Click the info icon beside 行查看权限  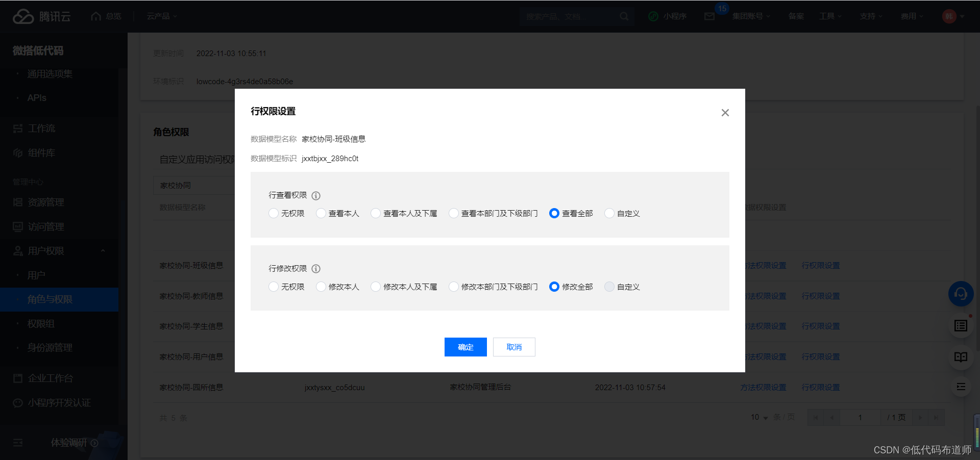pyautogui.click(x=316, y=196)
